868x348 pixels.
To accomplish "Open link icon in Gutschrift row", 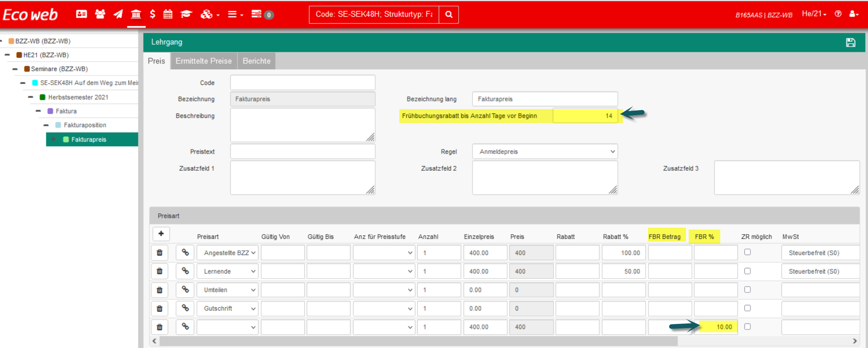I will pos(185,308).
